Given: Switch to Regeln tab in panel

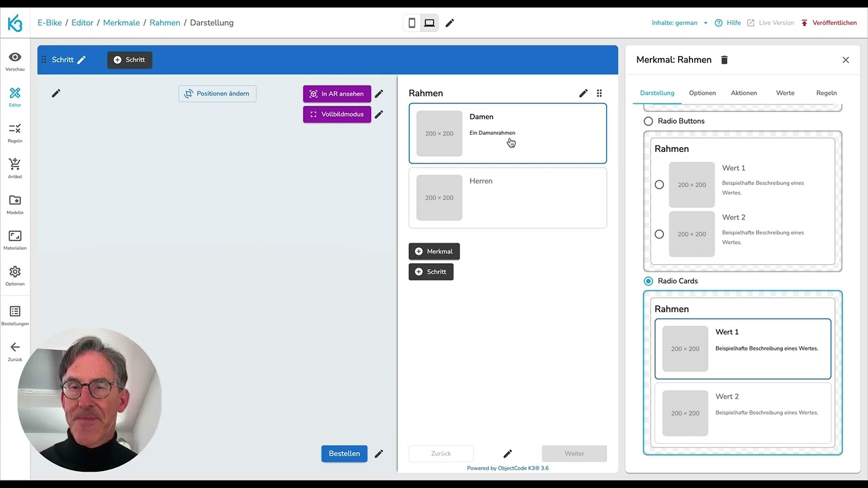Looking at the screenshot, I should (827, 93).
